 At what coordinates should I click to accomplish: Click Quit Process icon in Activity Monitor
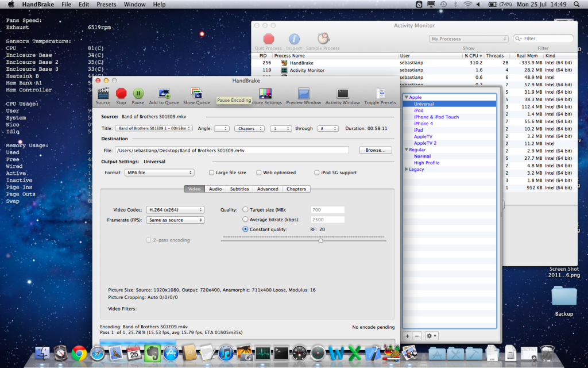[x=268, y=40]
